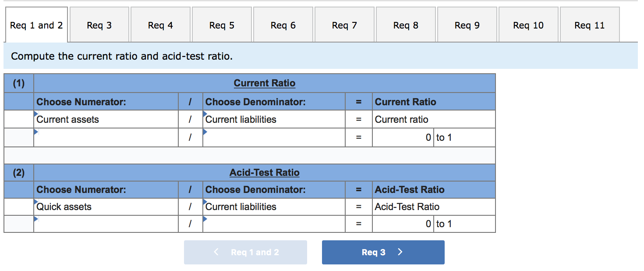
Task: Select the Req 1 and 2 tab
Action: coord(36,25)
